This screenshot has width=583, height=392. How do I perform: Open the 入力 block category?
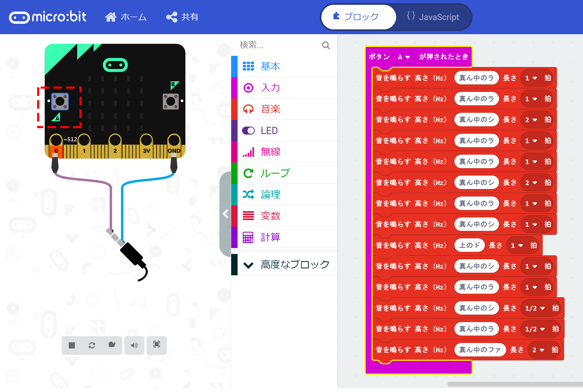270,88
